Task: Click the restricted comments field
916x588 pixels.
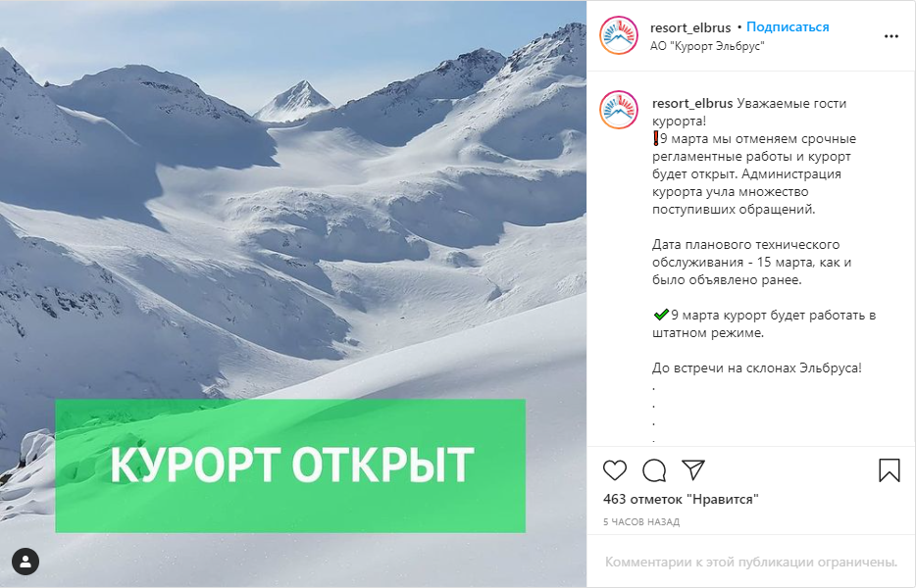Action: tap(750, 562)
